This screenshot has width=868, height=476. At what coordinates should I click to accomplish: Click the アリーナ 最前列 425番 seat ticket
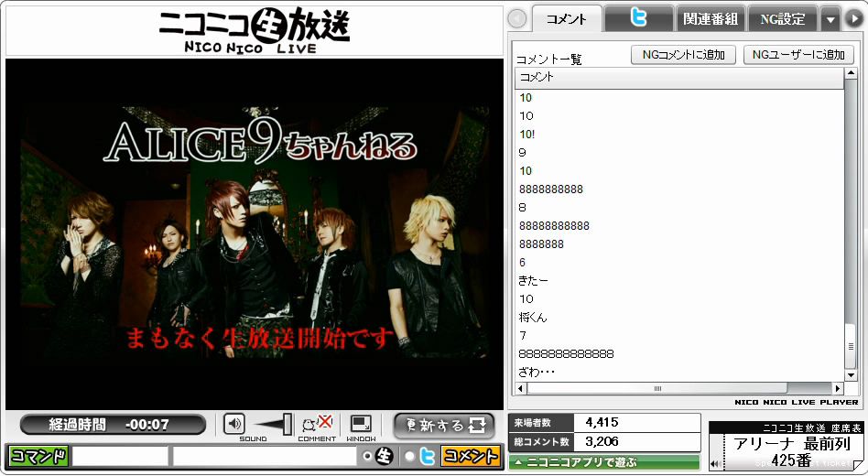point(787,448)
